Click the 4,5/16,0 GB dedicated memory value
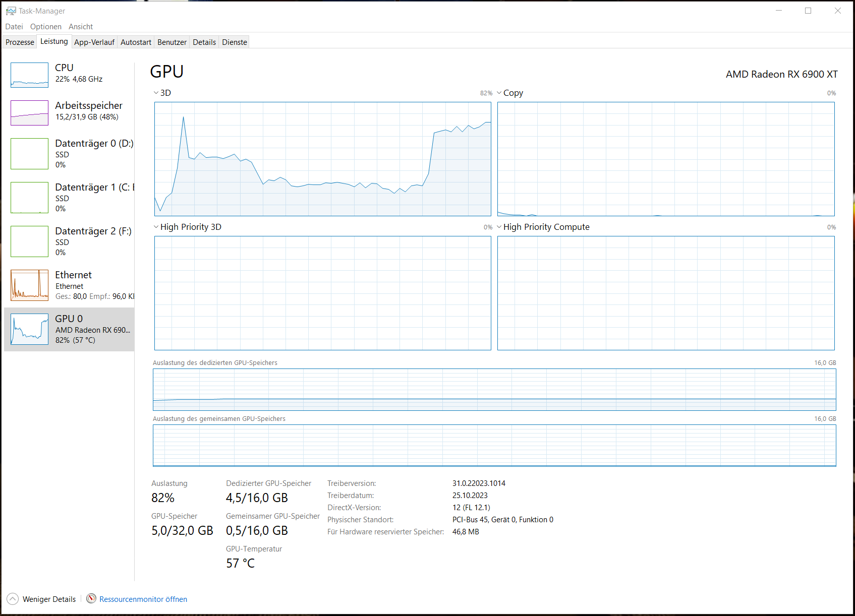 click(257, 498)
